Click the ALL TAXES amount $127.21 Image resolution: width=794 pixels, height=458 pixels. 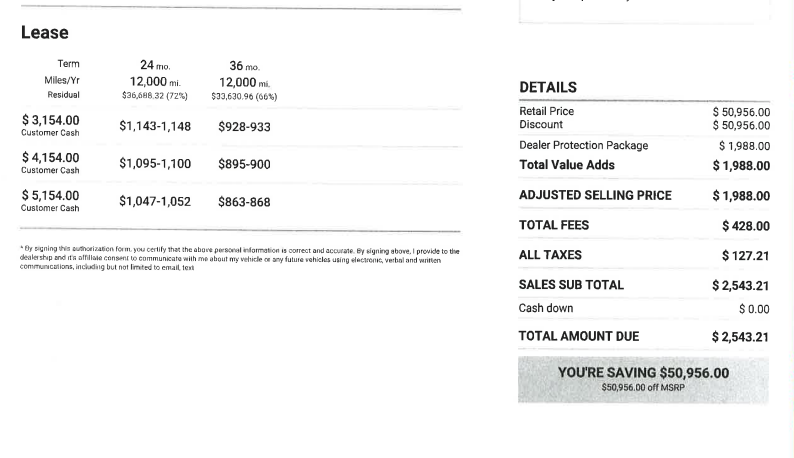coord(746,255)
